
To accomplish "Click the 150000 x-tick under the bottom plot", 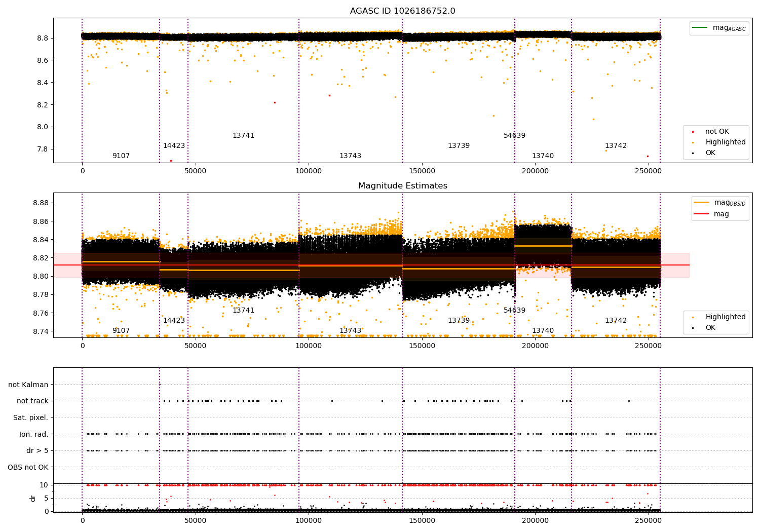I will [422, 520].
